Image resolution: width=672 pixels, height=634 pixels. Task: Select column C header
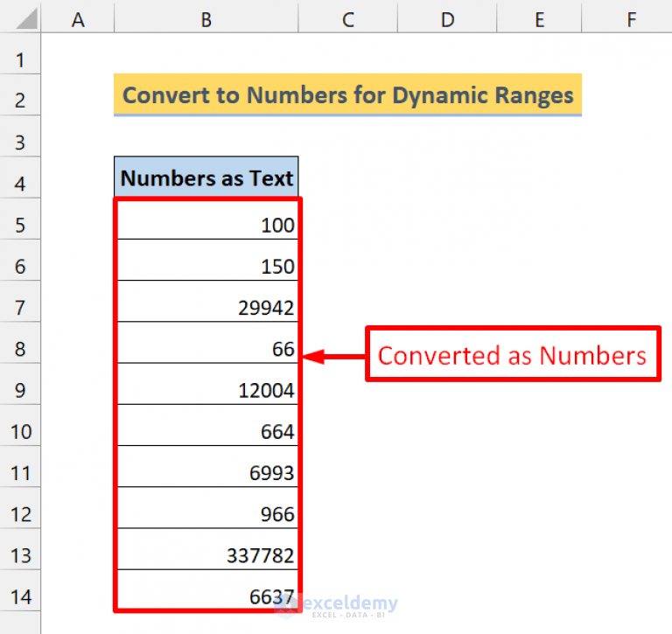coord(348,19)
